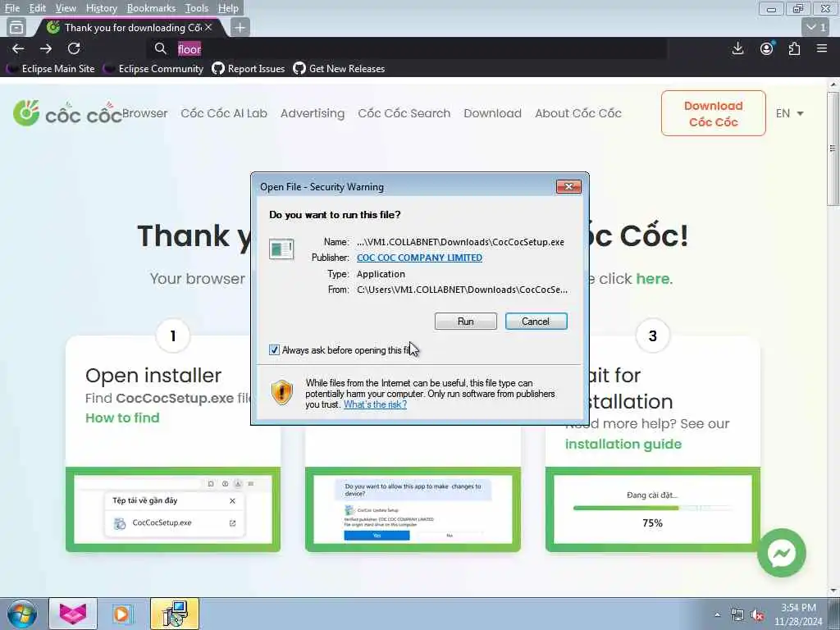Open the media player taskbar icon
The height and width of the screenshot is (630, 840).
pyautogui.click(x=121, y=614)
